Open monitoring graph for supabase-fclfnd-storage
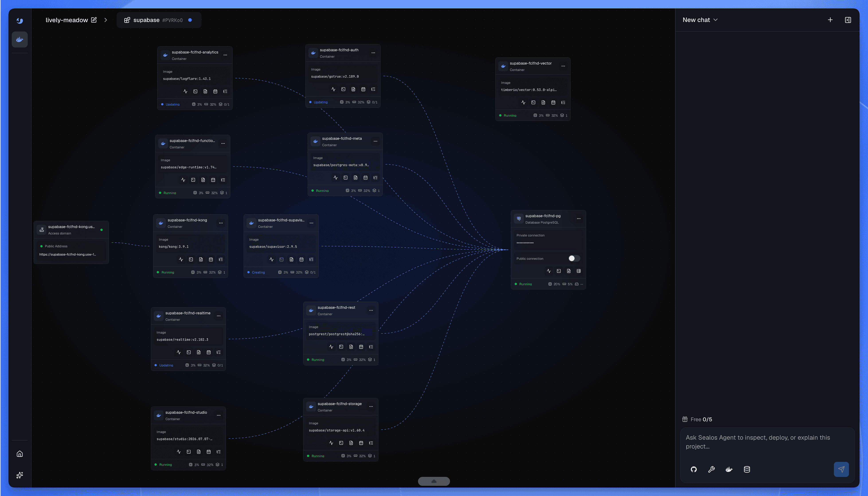The width and height of the screenshot is (868, 496). click(x=331, y=443)
